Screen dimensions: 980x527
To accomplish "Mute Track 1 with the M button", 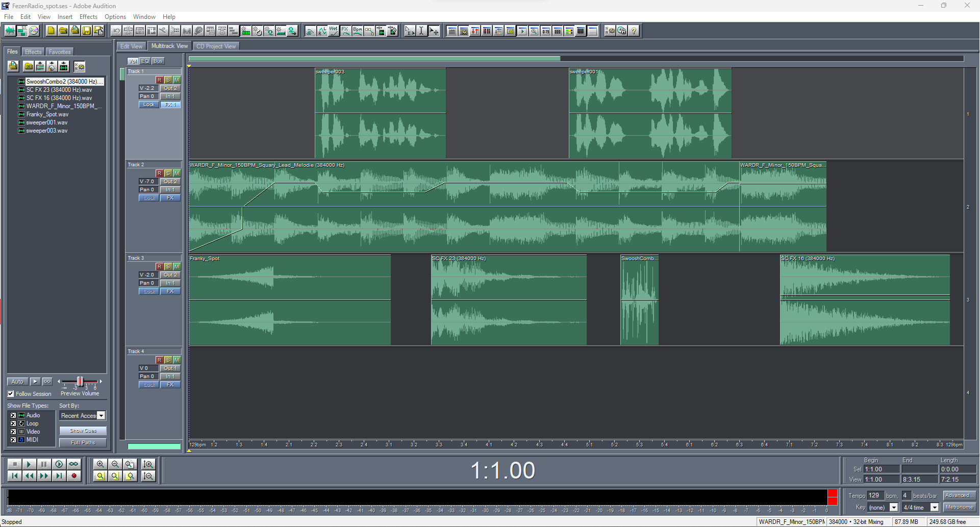I will [177, 80].
